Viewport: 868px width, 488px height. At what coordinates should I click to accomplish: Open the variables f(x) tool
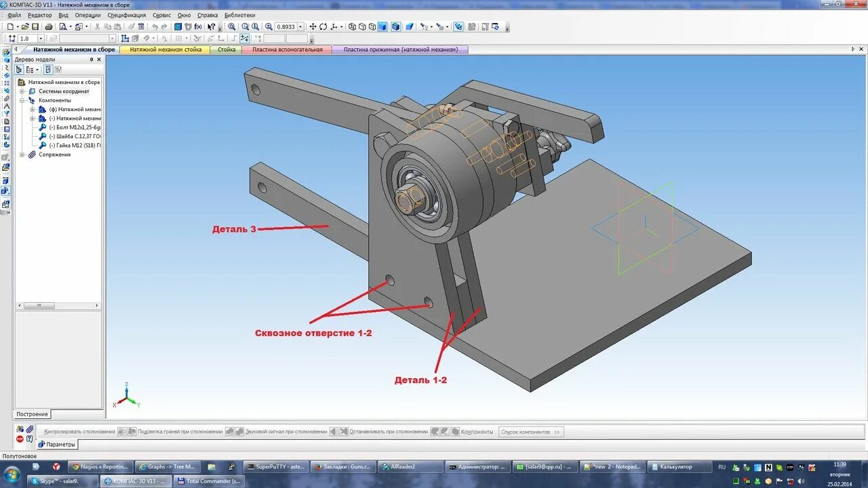tap(198, 26)
